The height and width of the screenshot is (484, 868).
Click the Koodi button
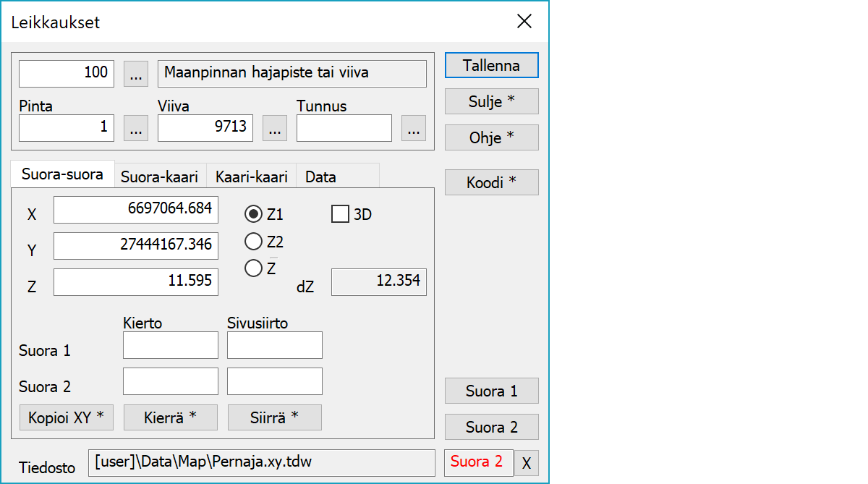[491, 182]
